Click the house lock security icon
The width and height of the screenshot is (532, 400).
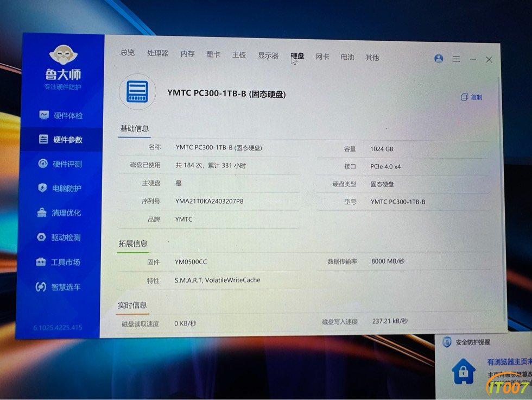point(464,371)
